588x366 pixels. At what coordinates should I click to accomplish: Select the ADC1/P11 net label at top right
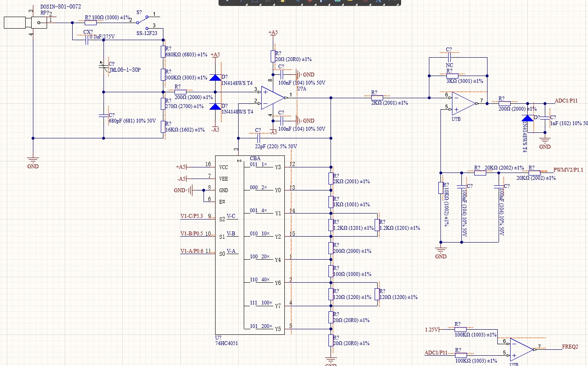[566, 101]
